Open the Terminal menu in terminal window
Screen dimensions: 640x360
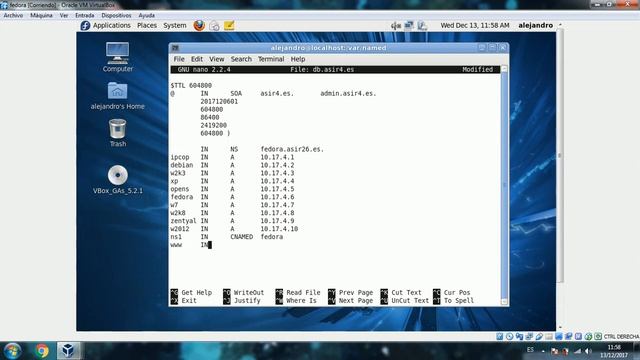pos(271,59)
